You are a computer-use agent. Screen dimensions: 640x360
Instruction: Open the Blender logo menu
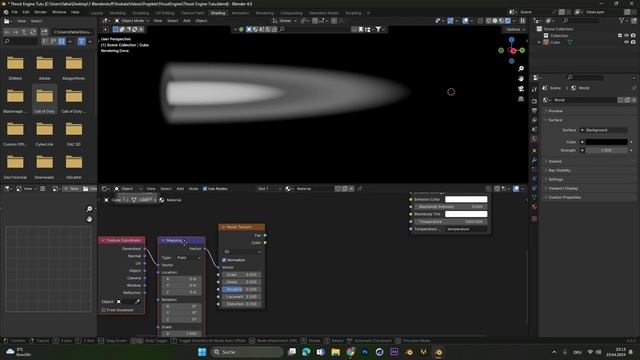[x=6, y=12]
